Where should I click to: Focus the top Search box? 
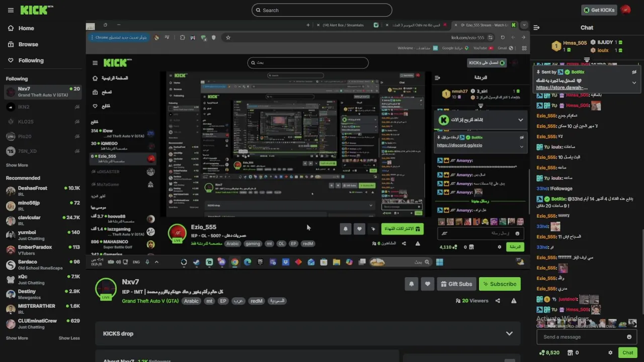pos(321,10)
